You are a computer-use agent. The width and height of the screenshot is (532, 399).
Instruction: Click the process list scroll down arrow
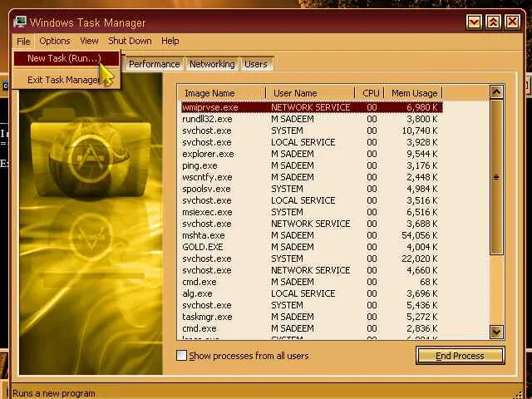496,332
